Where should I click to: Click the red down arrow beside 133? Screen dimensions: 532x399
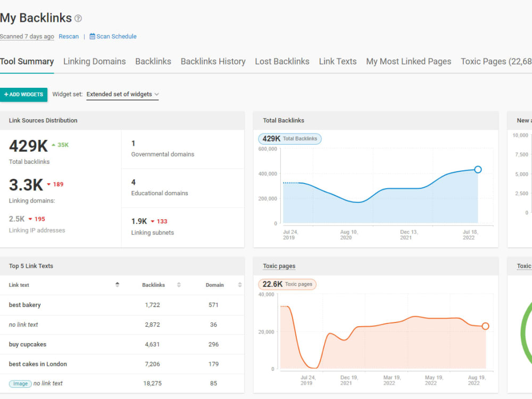(x=153, y=221)
